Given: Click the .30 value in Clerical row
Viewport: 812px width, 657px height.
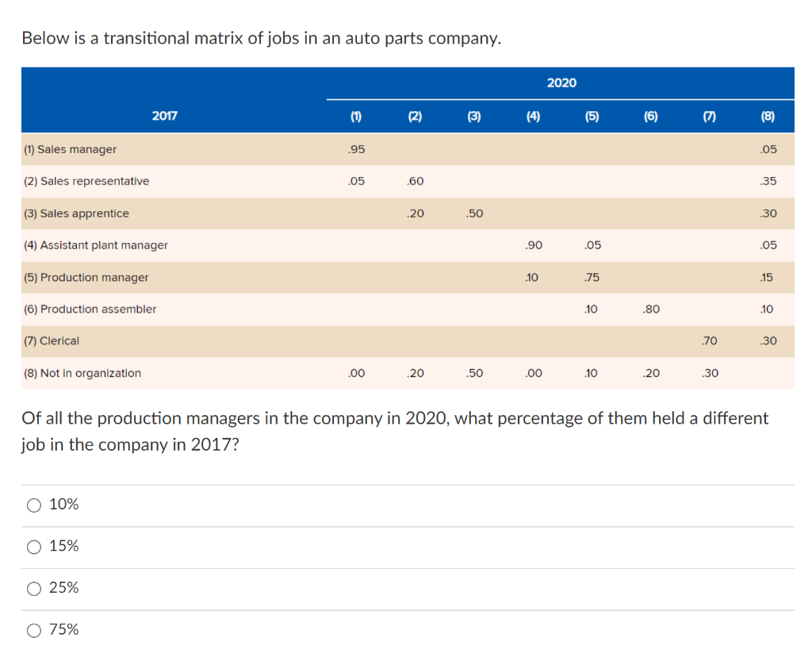Looking at the screenshot, I should (x=768, y=341).
